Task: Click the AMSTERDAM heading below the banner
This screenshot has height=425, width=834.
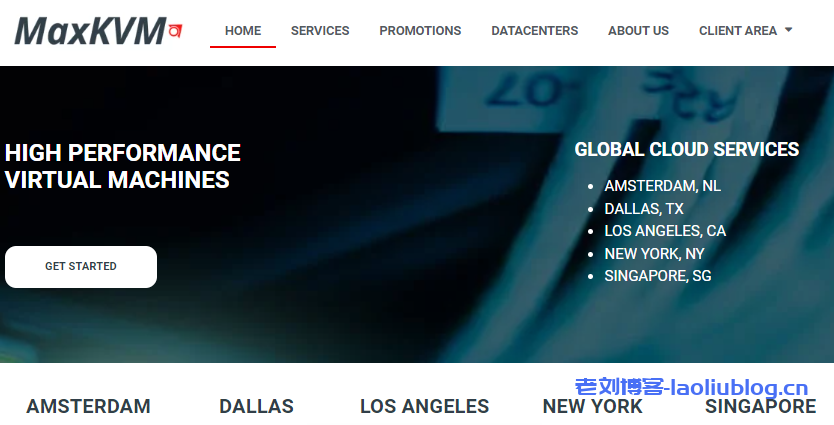Action: tap(88, 406)
